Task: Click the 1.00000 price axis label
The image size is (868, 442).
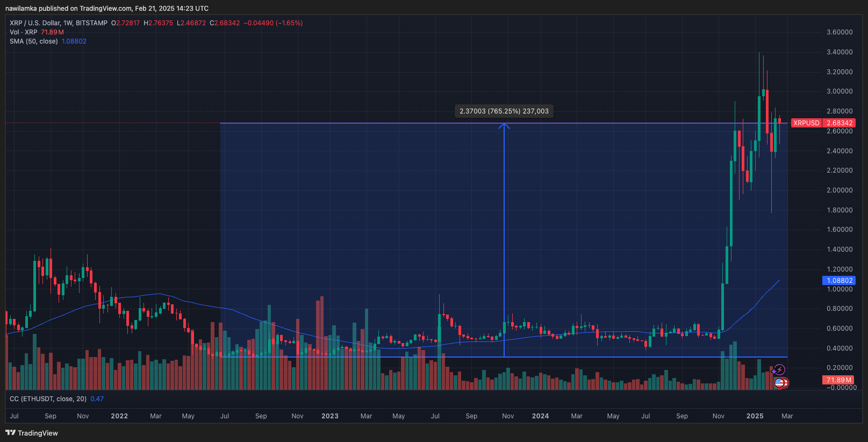Action: coord(840,289)
